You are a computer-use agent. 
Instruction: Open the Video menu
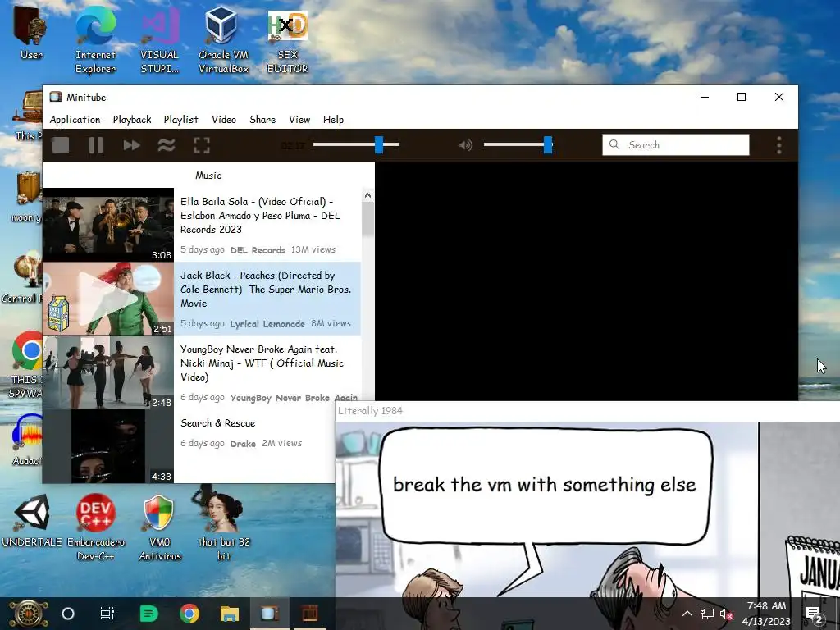[224, 120]
